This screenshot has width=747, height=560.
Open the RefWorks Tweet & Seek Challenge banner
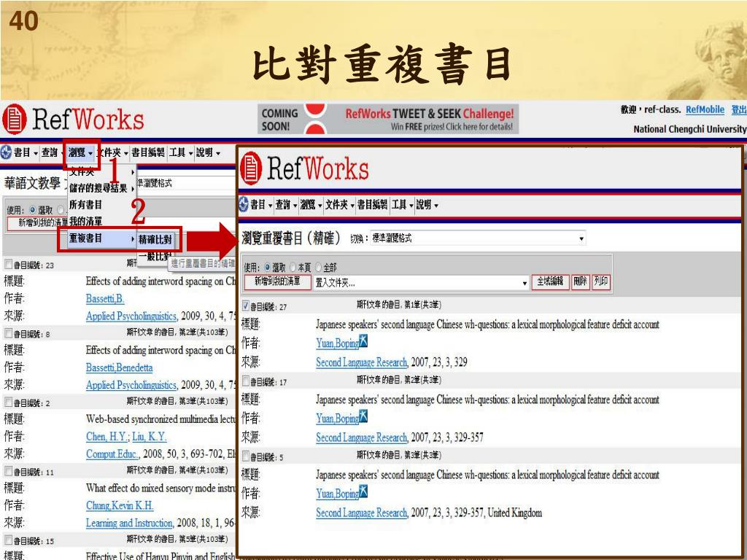pyautogui.click(x=388, y=119)
